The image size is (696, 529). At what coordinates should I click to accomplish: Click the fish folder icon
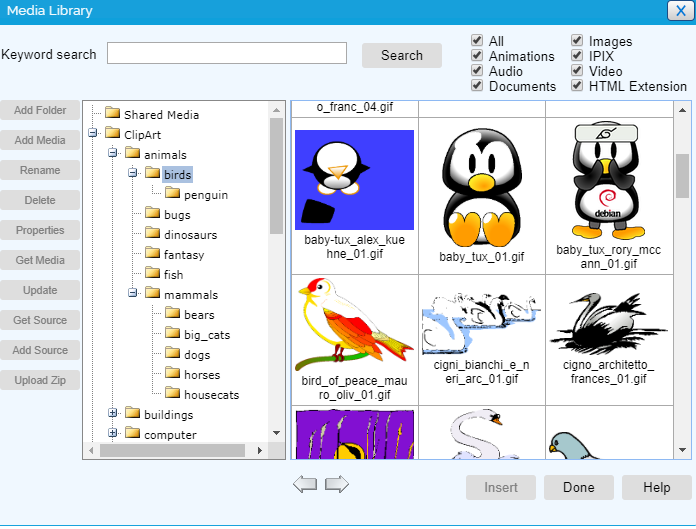click(x=153, y=272)
